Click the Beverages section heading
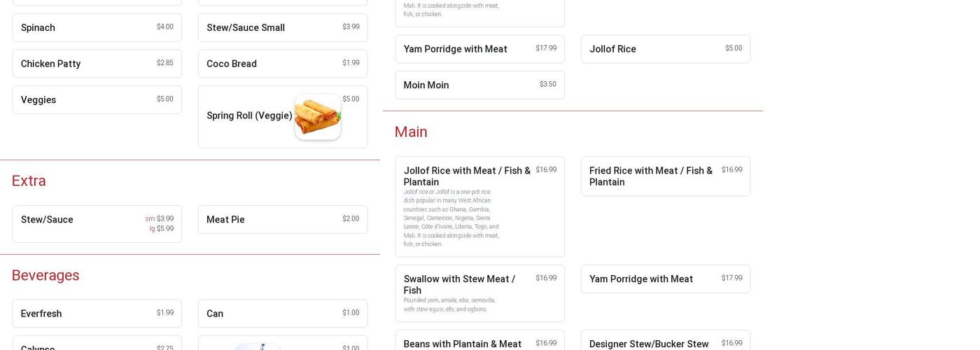 (45, 275)
